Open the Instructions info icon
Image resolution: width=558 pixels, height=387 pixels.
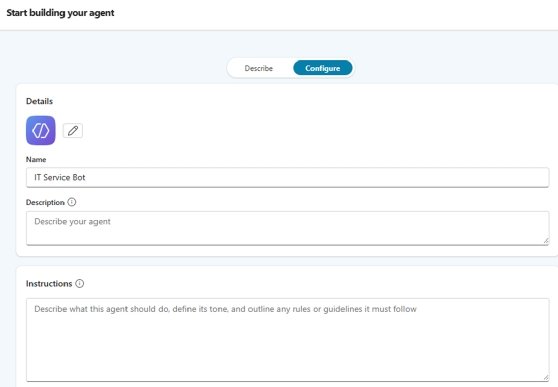[80, 283]
